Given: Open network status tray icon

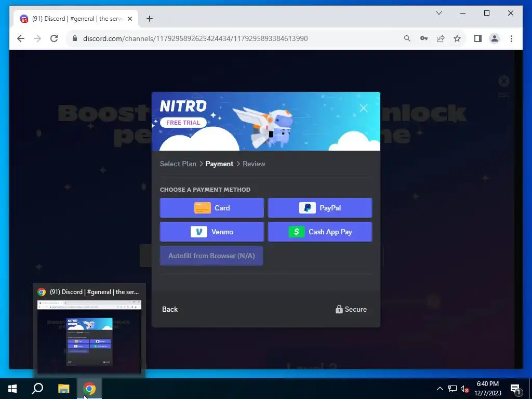Looking at the screenshot, I should click(453, 389).
